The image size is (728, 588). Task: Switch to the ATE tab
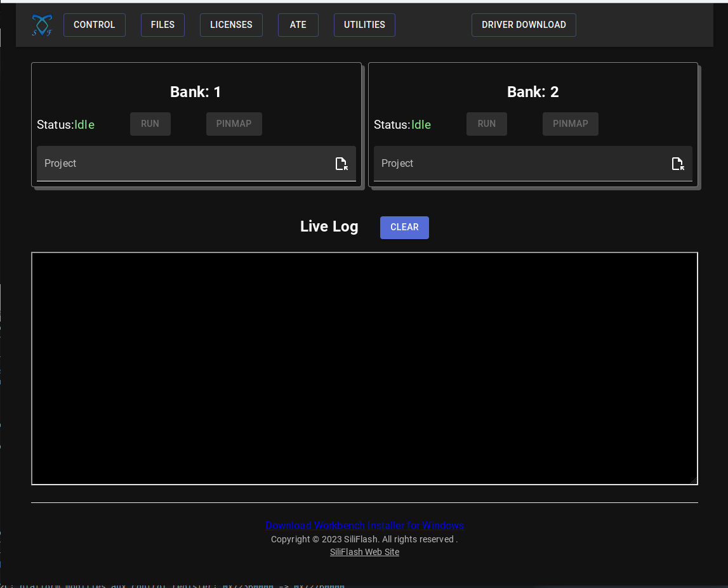click(x=298, y=25)
